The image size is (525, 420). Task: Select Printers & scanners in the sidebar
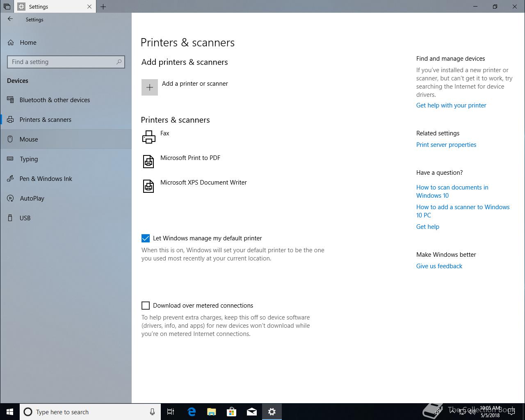[66, 120]
